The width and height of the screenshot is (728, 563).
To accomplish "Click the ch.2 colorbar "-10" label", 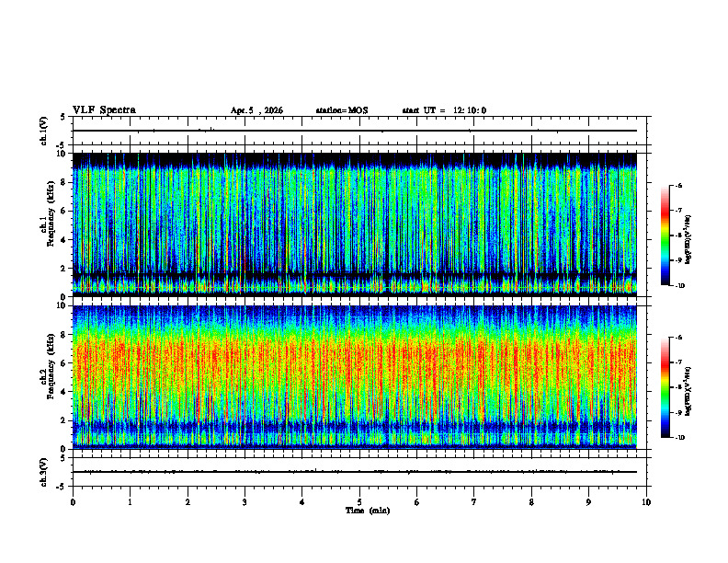I will 679,437.
